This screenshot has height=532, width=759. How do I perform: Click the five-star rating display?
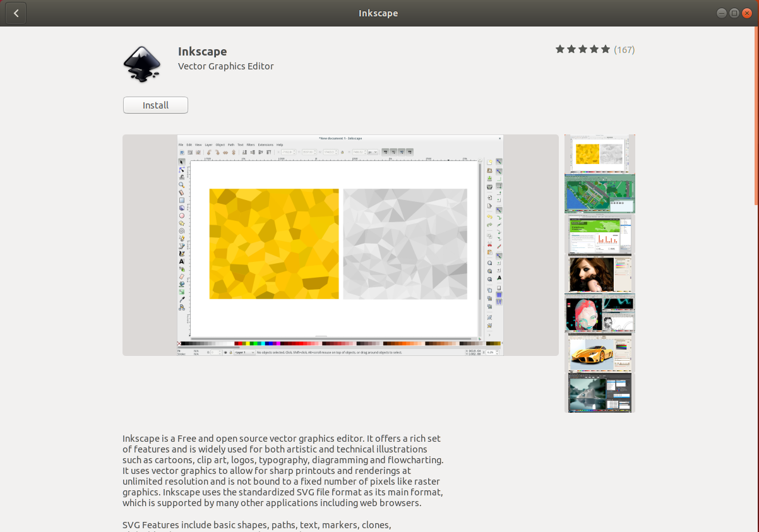(x=583, y=49)
